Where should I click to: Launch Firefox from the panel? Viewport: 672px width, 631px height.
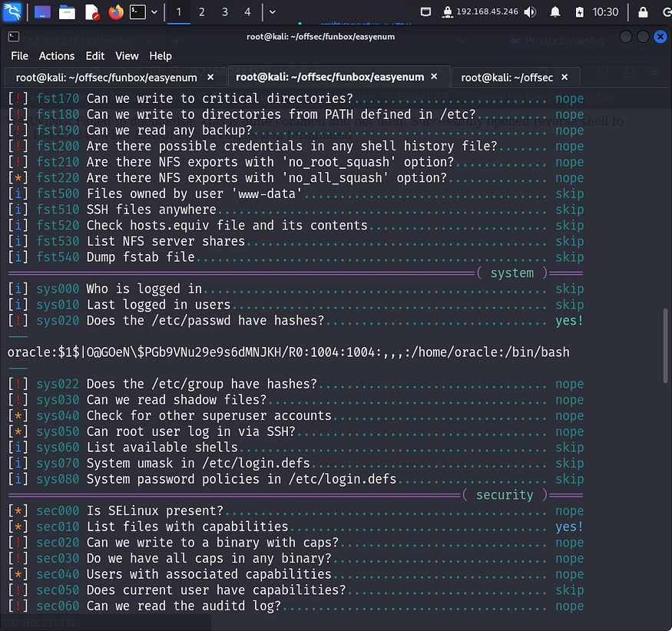(x=116, y=12)
